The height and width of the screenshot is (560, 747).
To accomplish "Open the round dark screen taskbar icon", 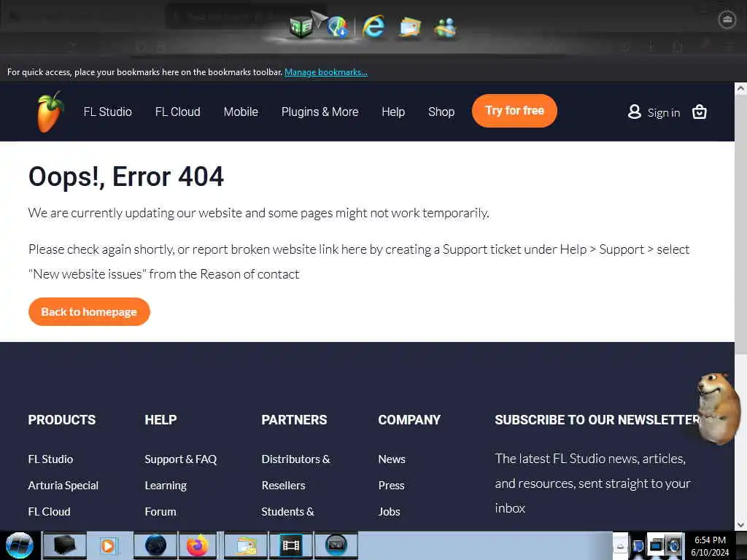I will [336, 545].
